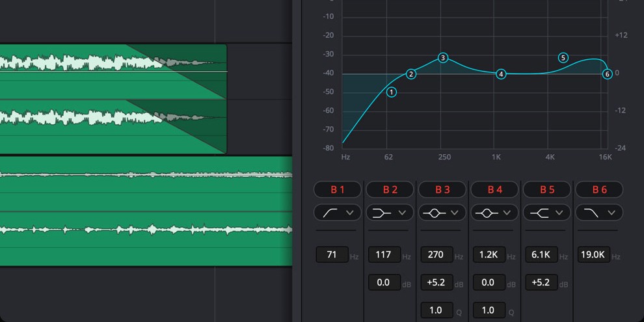Click the B4 Q factor field
The height and width of the screenshot is (322, 644).
click(489, 310)
